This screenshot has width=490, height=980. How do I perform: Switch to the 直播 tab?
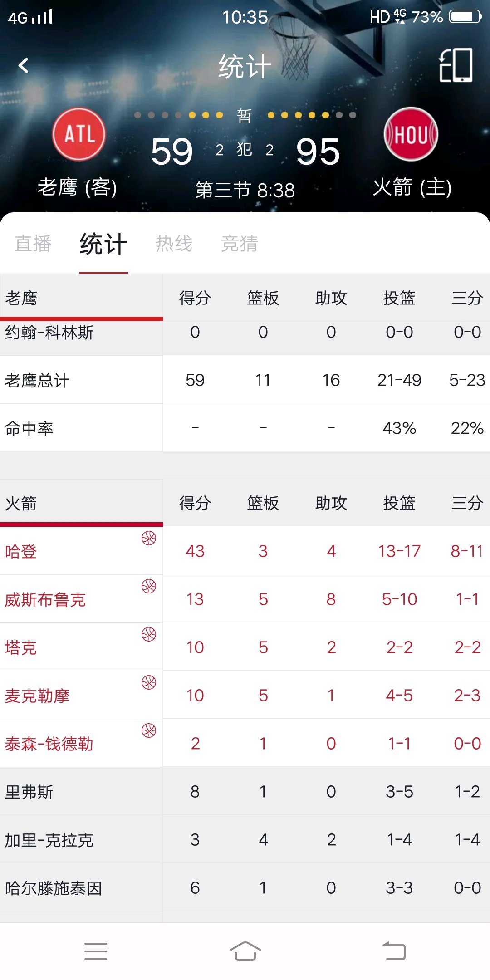tap(33, 244)
